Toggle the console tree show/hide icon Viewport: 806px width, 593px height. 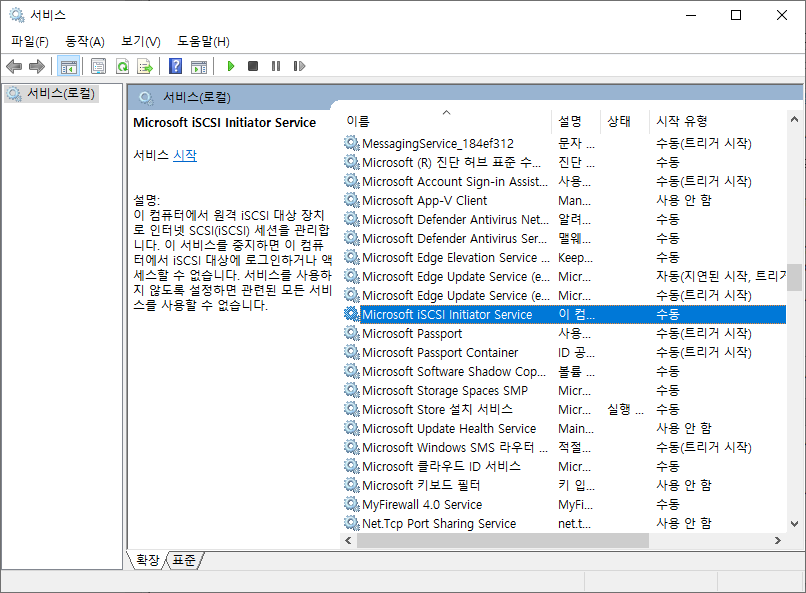click(68, 66)
